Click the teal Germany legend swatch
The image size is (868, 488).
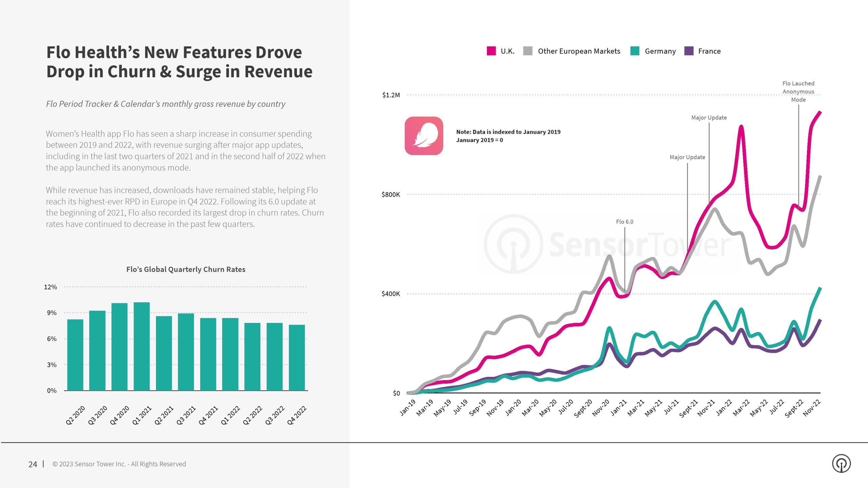coord(635,51)
